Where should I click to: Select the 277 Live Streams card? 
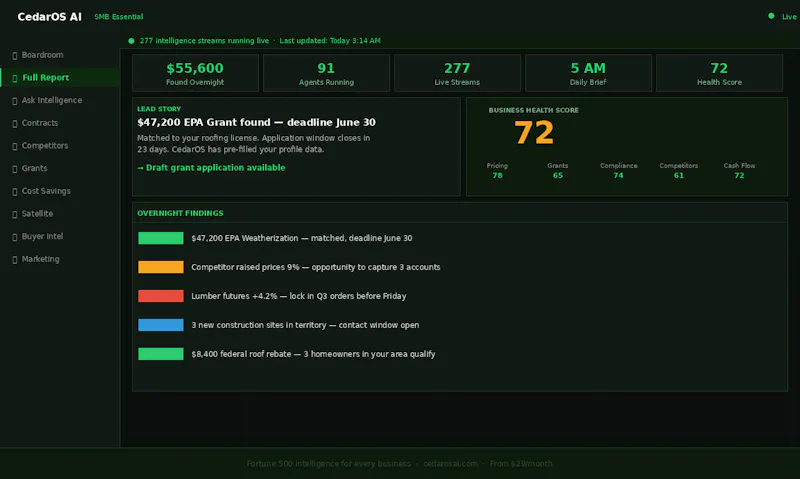[x=457, y=73]
